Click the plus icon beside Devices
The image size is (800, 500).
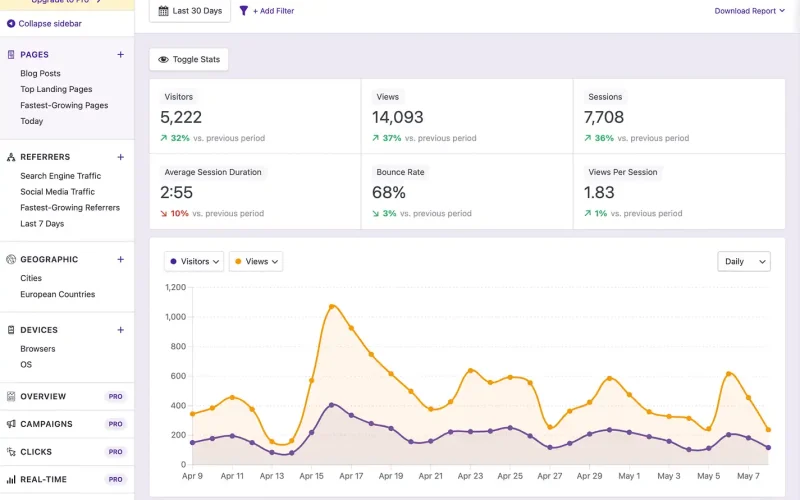(x=120, y=330)
